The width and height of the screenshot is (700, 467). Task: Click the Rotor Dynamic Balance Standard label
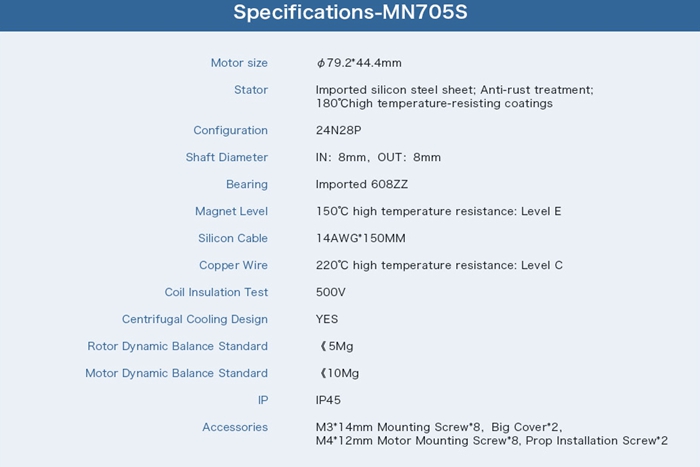178,346
